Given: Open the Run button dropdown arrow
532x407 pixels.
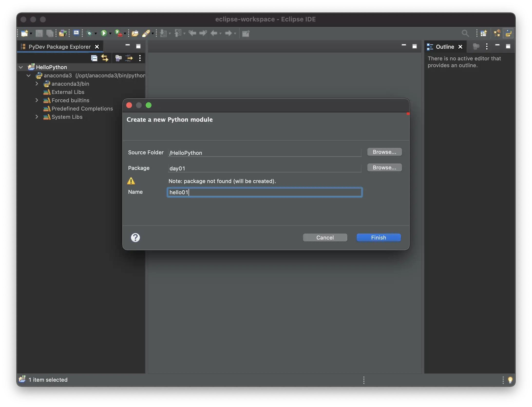Looking at the screenshot, I should pyautogui.click(x=110, y=34).
